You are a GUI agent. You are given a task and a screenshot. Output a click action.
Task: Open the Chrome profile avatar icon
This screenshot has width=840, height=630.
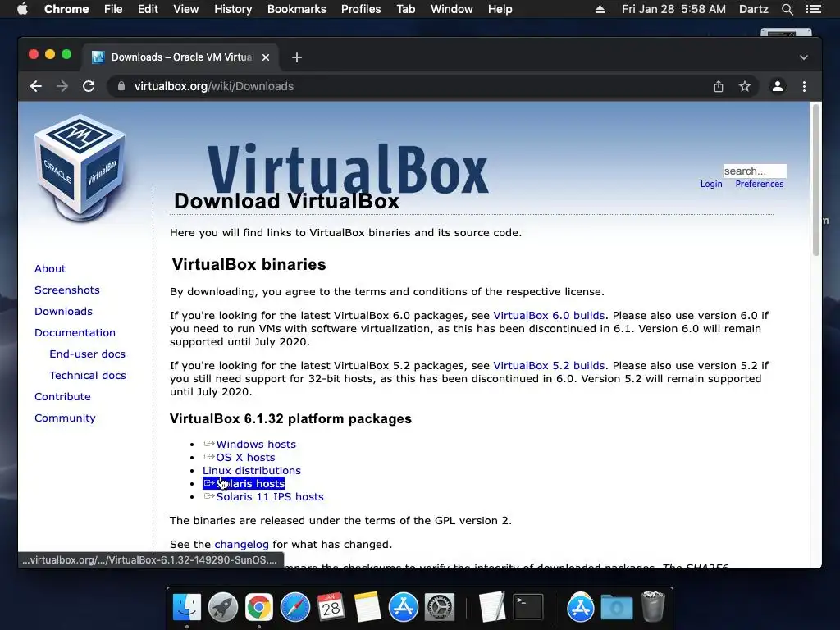778,86
